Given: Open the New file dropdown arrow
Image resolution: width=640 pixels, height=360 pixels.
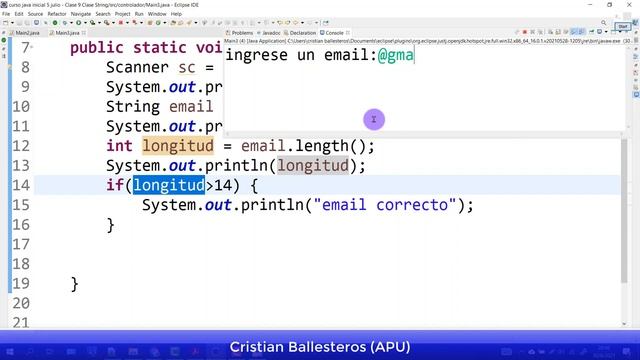Looking at the screenshot, I should pyautogui.click(x=12, y=23).
